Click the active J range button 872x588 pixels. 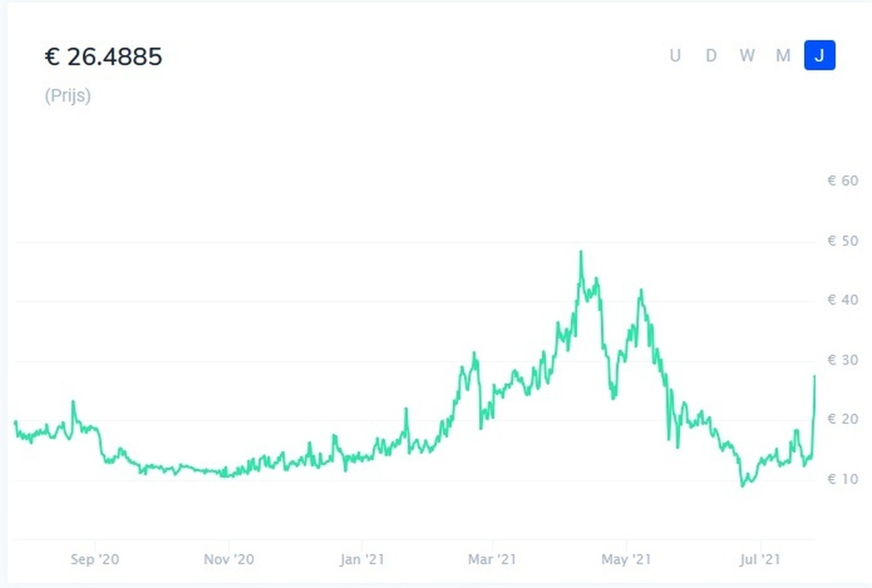tap(820, 56)
